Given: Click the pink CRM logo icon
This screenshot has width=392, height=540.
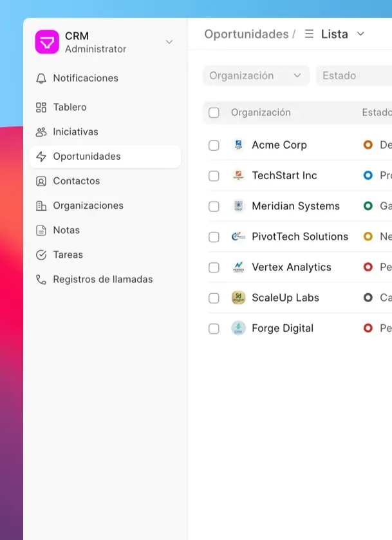Looking at the screenshot, I should click(47, 42).
